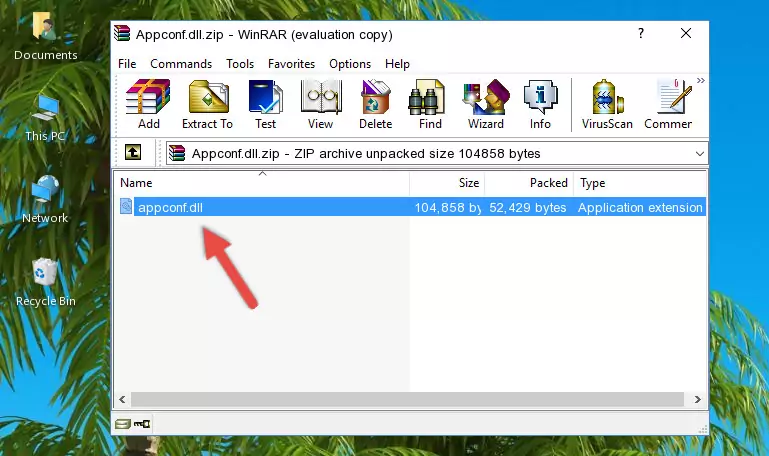Click the password key icon in status bar

tap(142, 424)
